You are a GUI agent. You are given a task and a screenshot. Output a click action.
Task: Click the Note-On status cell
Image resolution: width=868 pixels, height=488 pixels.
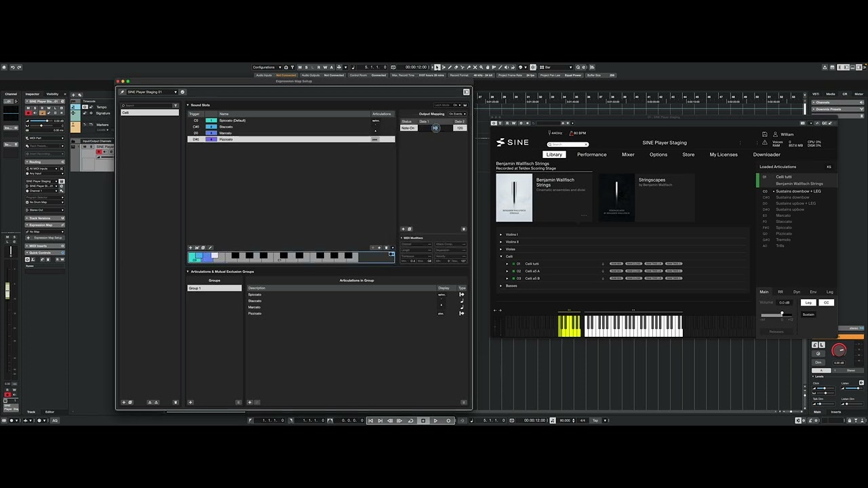click(x=409, y=128)
